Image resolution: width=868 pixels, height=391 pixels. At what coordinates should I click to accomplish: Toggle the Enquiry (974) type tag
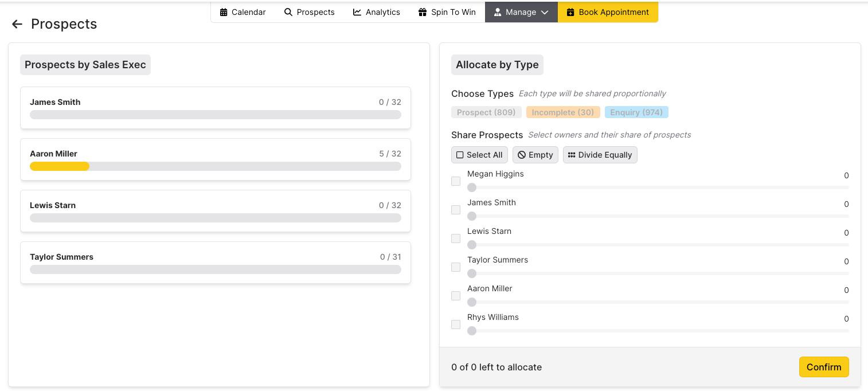click(x=636, y=112)
